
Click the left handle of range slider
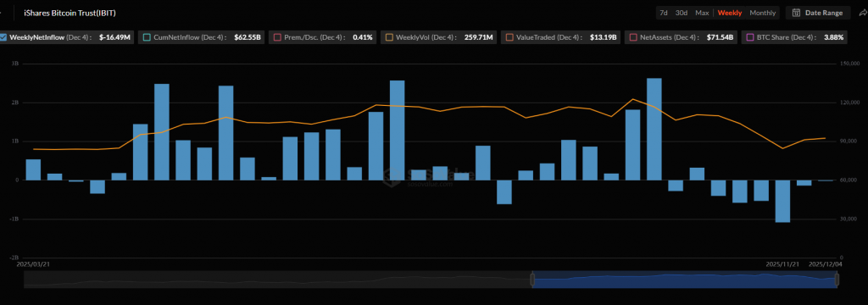[x=532, y=280]
